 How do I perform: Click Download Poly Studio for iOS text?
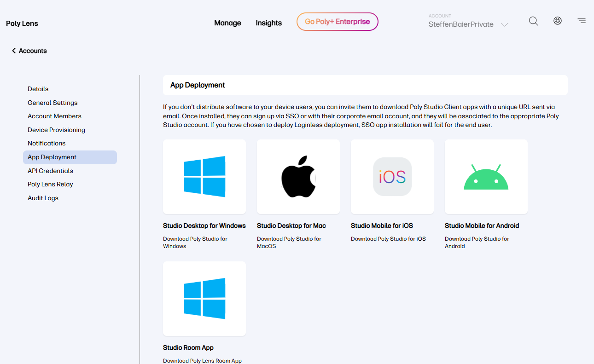pyautogui.click(x=388, y=239)
